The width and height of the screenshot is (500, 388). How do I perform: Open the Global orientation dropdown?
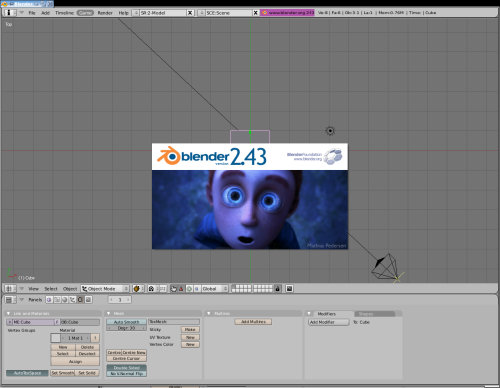point(215,289)
